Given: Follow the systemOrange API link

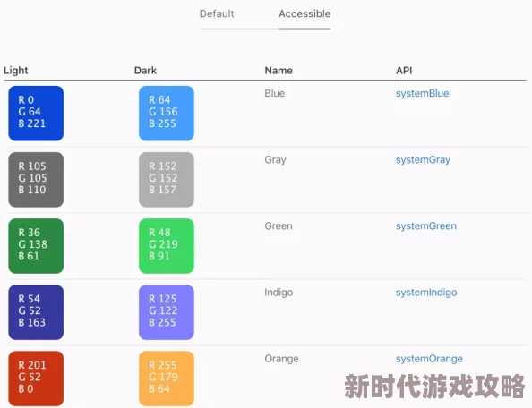Looking at the screenshot, I should click(429, 359).
